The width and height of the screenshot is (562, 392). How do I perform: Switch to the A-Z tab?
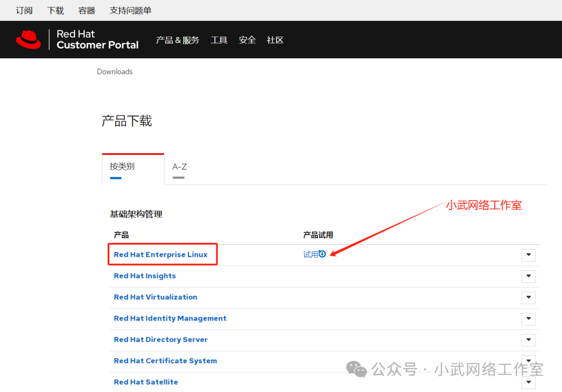(x=180, y=167)
